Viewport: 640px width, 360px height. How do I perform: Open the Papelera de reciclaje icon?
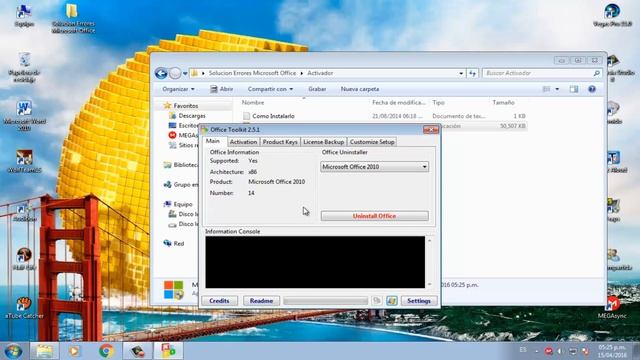pyautogui.click(x=24, y=67)
